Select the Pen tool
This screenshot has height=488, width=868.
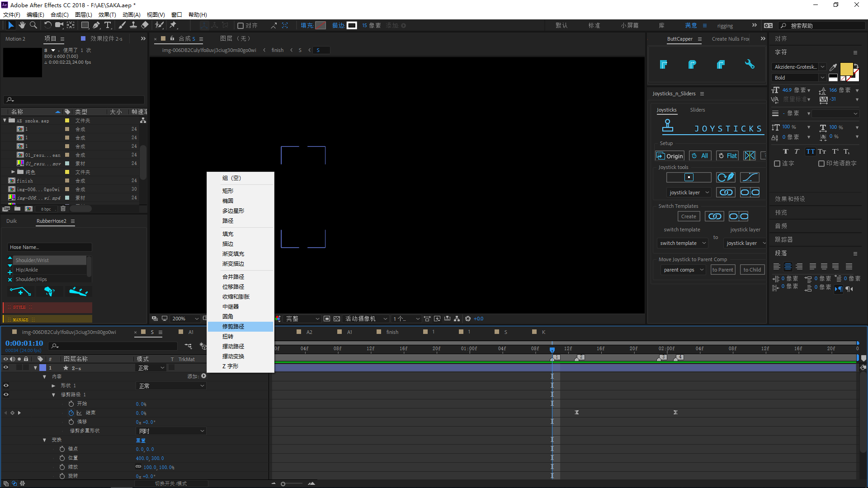pyautogui.click(x=96, y=25)
